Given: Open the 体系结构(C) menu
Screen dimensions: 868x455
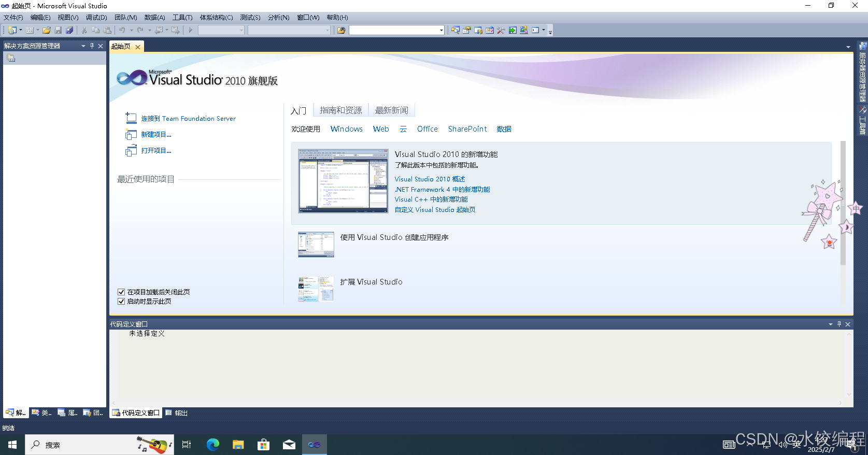Looking at the screenshot, I should 216,18.
